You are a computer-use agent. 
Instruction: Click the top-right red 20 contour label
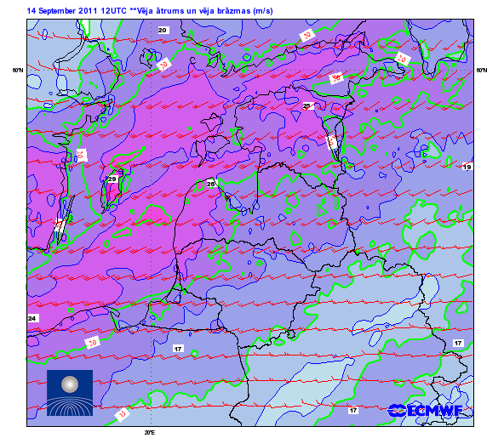click(402, 59)
